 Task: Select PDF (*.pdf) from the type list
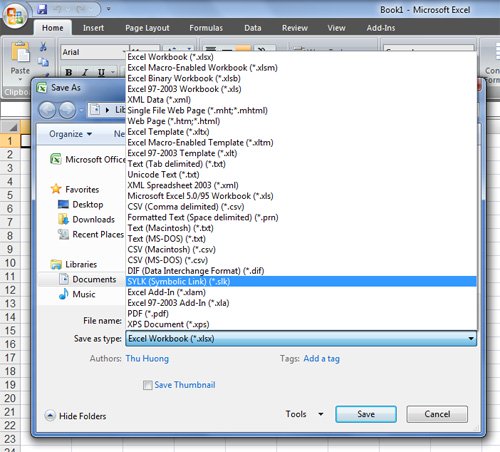point(148,314)
